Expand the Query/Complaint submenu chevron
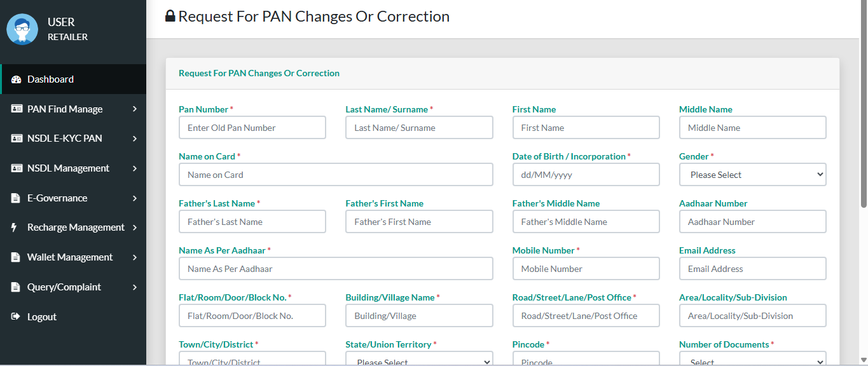Image resolution: width=868 pixels, height=366 pixels. click(x=135, y=287)
